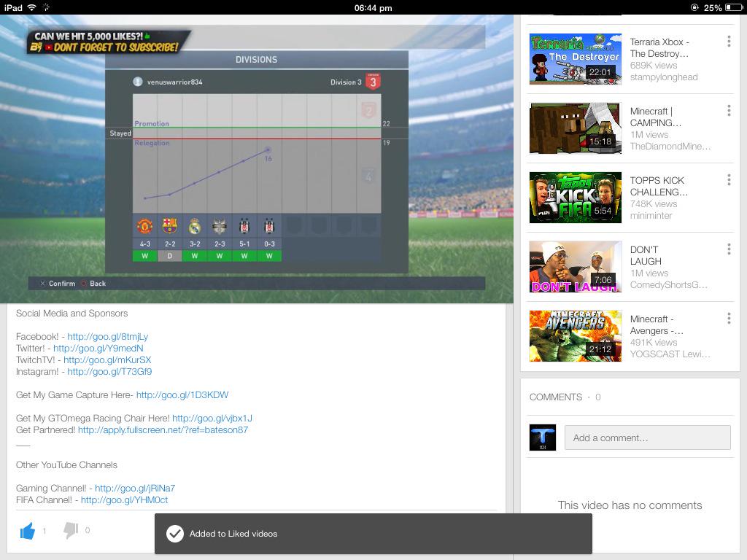The image size is (747, 560).
Task: Tap the TheDiamondMine… channel name
Action: tap(670, 146)
